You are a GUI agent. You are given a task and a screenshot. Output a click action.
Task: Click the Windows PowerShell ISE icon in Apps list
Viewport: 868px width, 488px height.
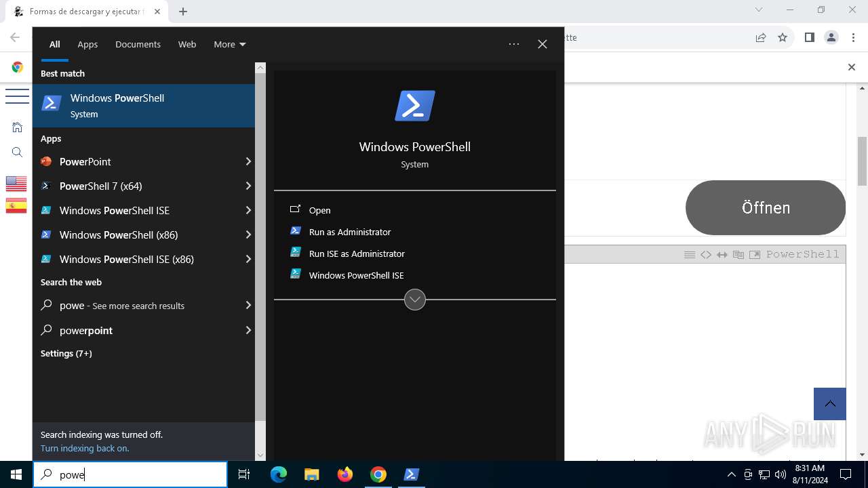46,210
